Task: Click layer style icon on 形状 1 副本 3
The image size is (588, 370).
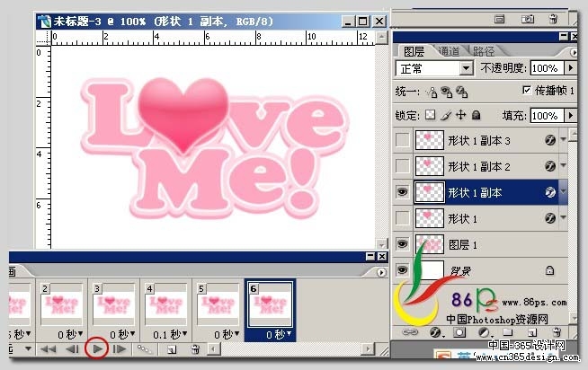Action: [550, 140]
